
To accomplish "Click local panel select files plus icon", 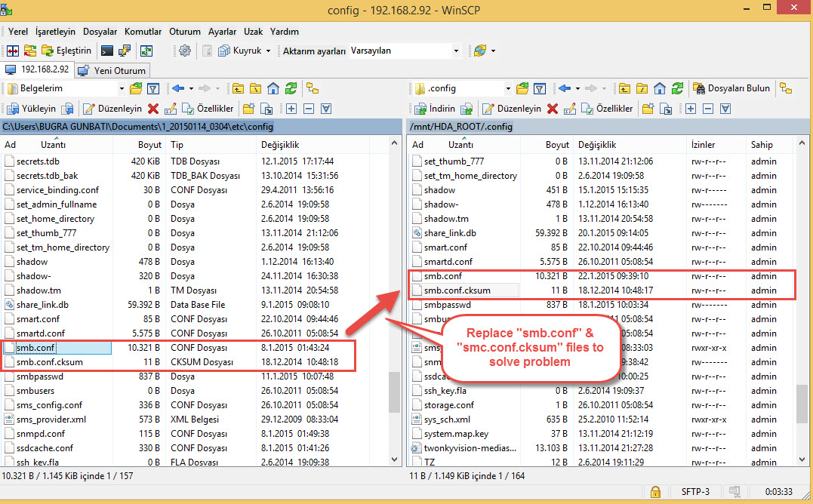I will coord(291,109).
